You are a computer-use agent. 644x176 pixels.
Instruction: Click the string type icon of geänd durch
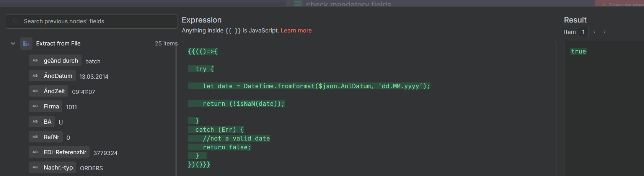(x=35, y=61)
